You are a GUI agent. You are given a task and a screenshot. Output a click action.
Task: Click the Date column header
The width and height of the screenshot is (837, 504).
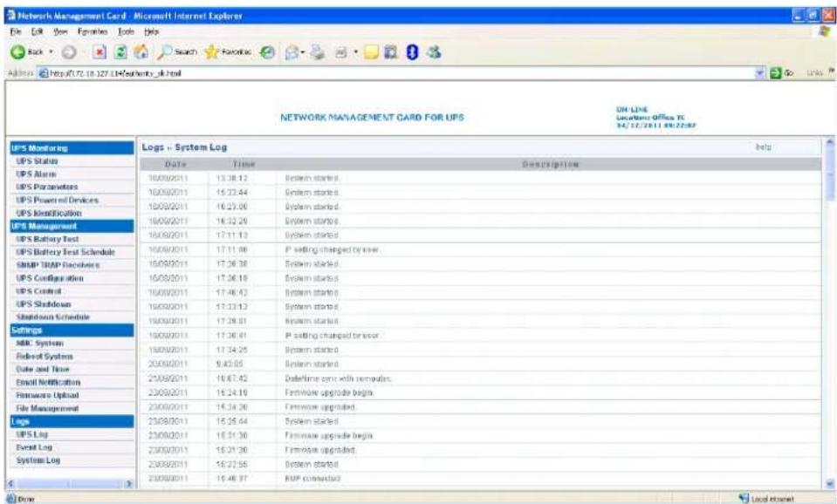tap(175, 164)
